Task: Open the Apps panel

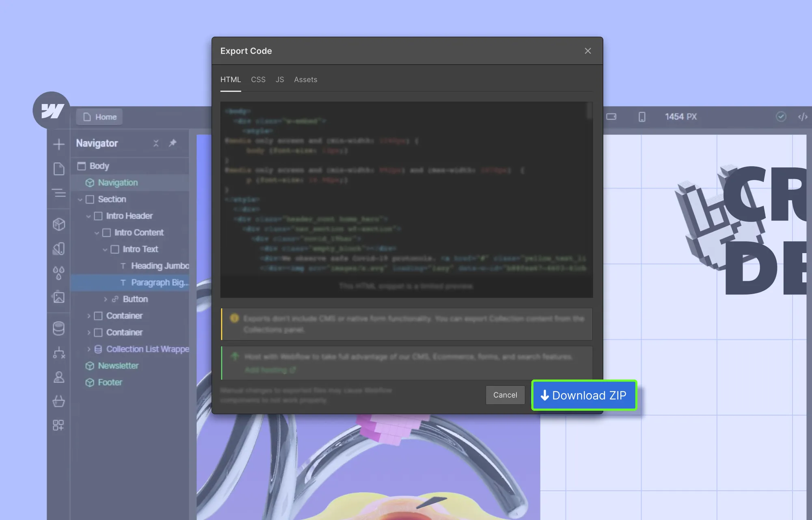Action: pyautogui.click(x=59, y=425)
